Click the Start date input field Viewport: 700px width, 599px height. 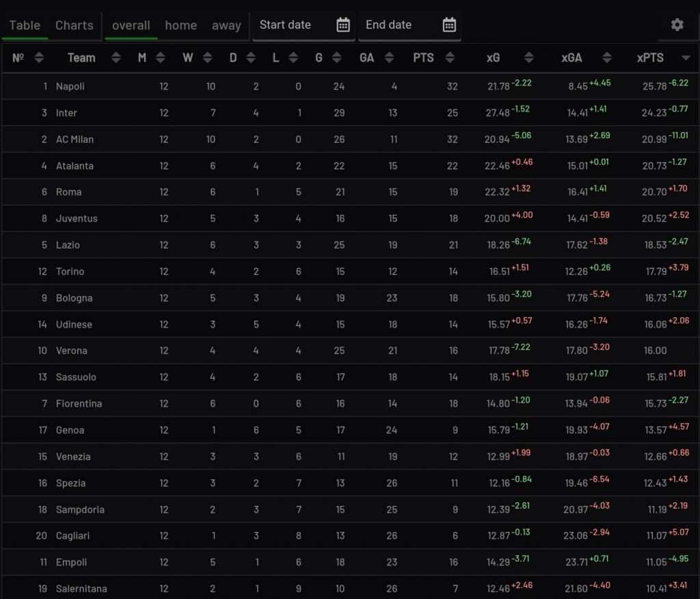[x=294, y=25]
